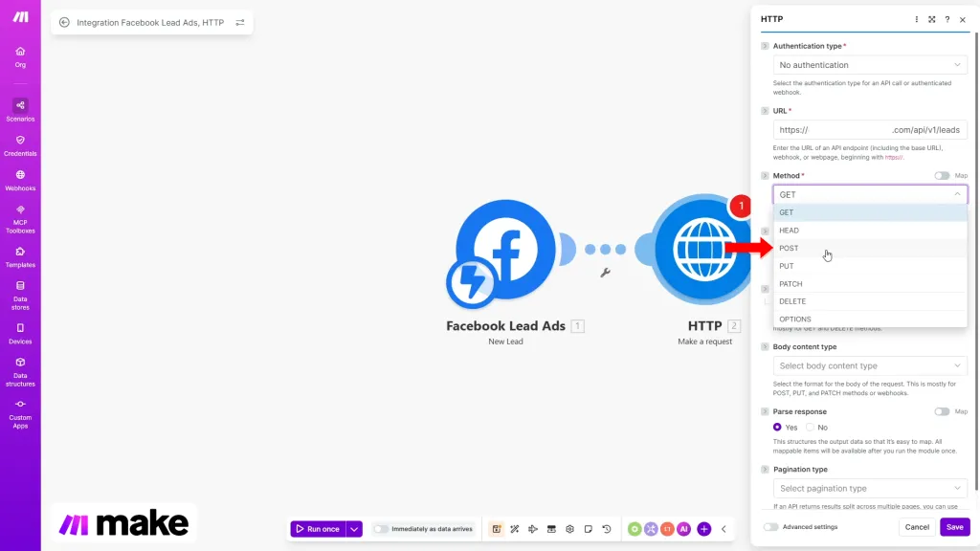Go to Credentials in the sidebar
This screenshot has height=551, width=980.
20,145
